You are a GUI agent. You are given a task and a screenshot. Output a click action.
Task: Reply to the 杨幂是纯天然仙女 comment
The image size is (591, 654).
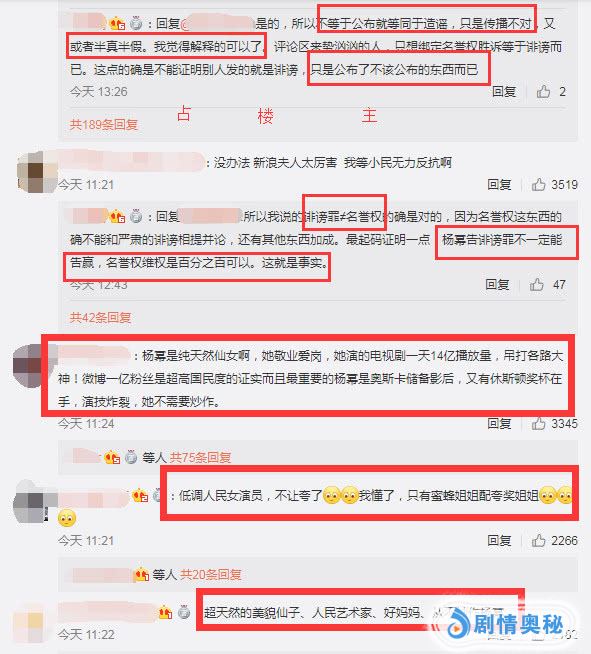499,423
